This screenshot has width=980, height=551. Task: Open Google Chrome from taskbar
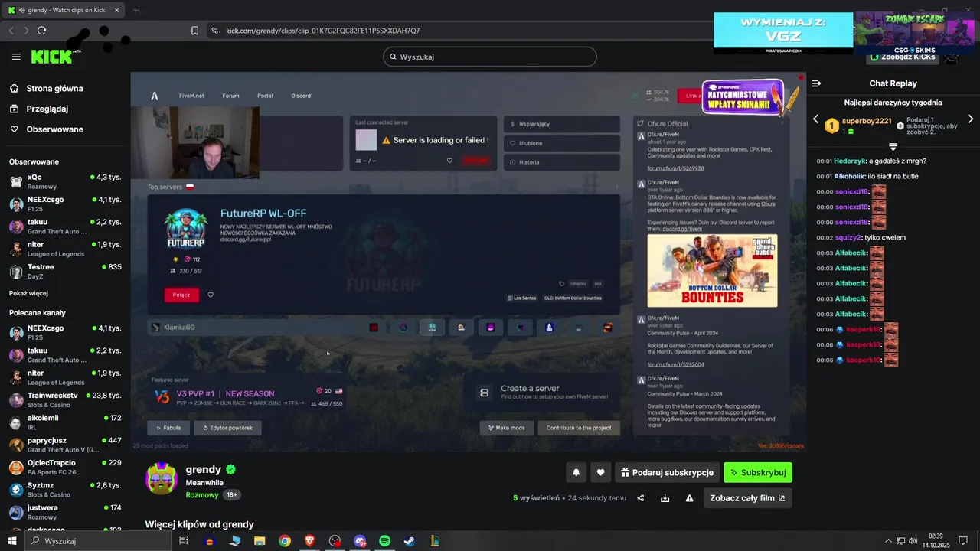click(x=285, y=541)
